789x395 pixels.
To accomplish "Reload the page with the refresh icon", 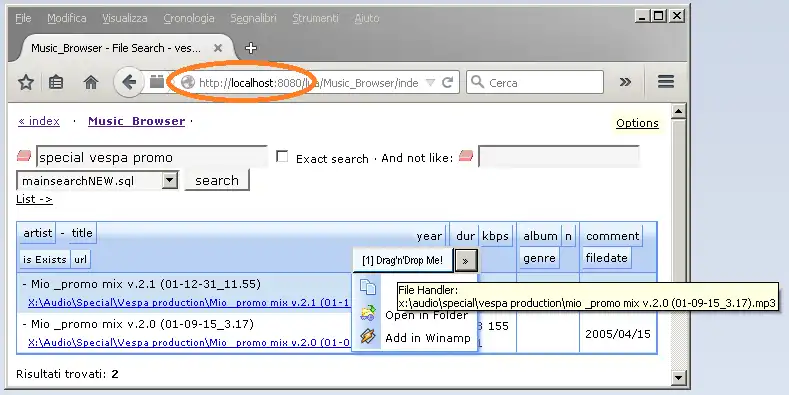I will [447, 83].
